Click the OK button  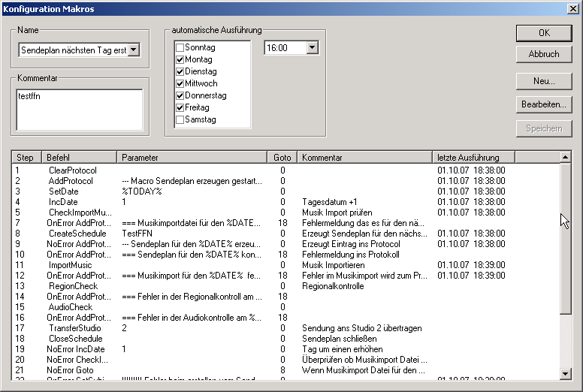[544, 33]
